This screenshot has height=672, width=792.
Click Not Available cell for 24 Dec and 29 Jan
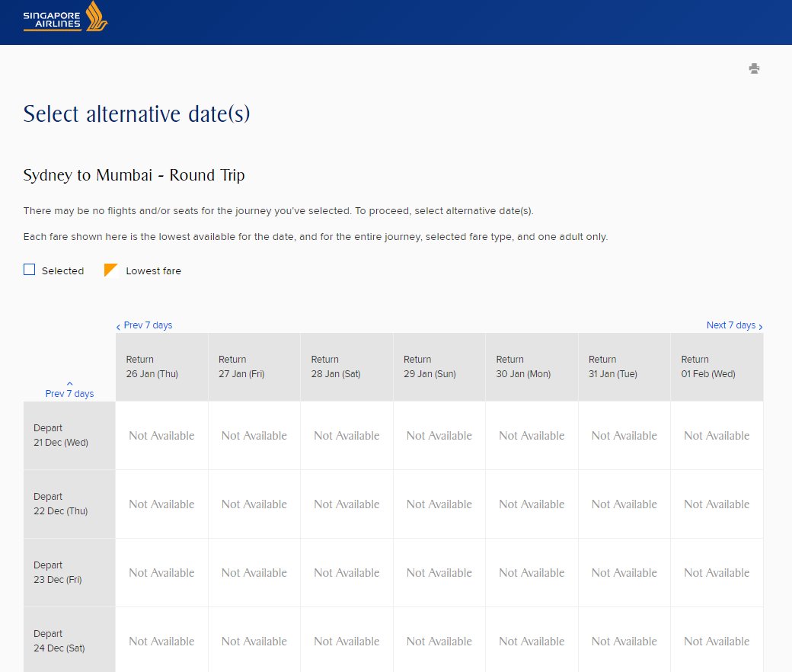[439, 641]
